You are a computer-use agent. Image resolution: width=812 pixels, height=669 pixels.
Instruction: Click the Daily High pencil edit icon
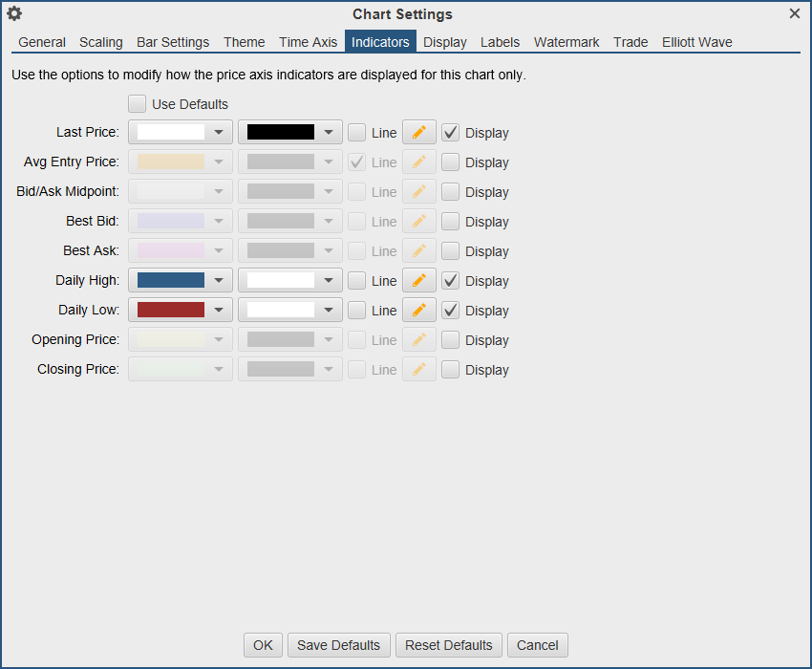click(418, 281)
